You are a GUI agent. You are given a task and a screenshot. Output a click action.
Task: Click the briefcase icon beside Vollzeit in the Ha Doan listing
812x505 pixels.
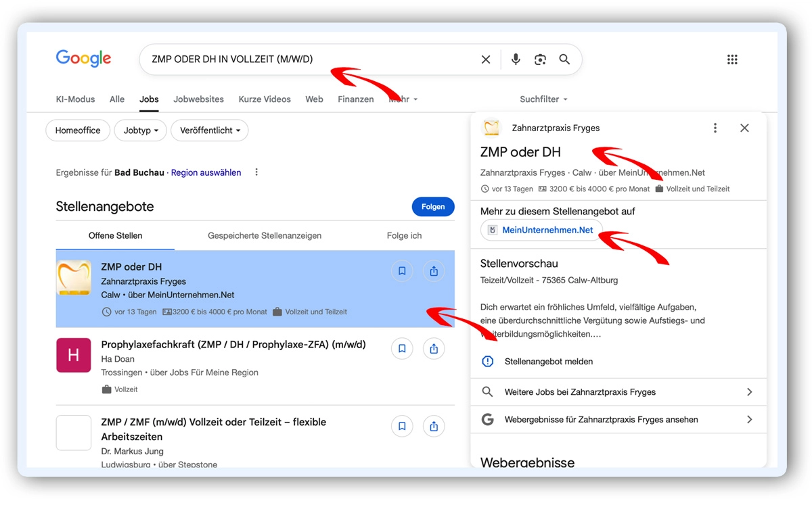(106, 389)
